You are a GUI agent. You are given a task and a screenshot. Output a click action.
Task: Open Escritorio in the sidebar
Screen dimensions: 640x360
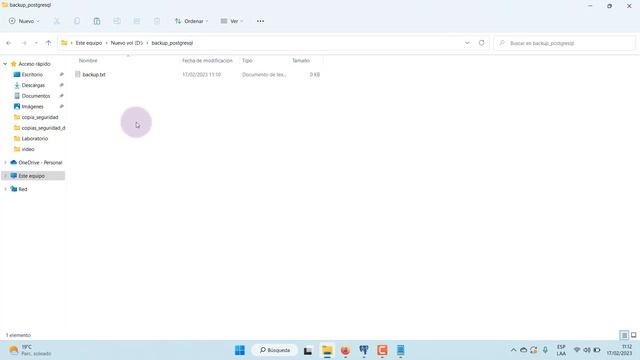pos(32,75)
